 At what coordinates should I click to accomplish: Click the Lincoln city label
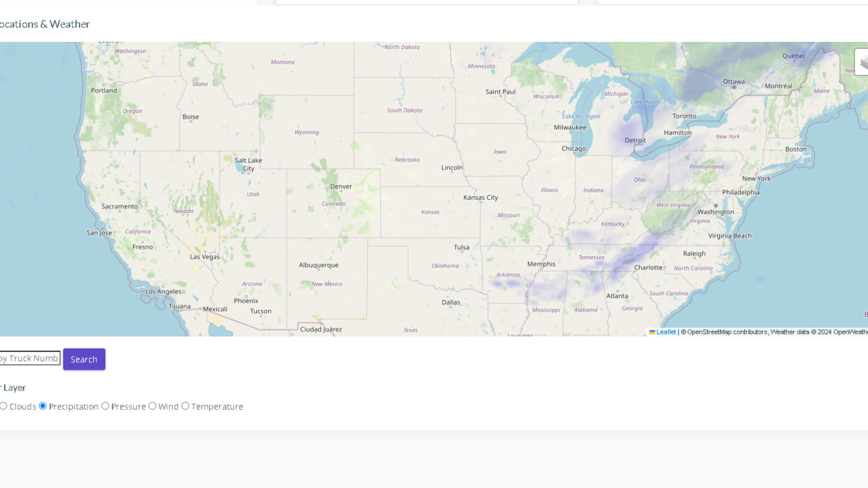point(452,168)
